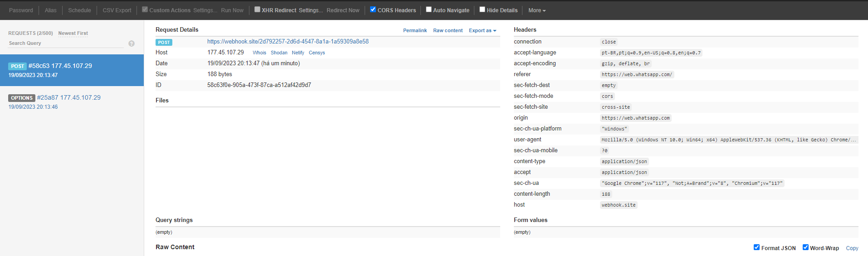Select the OPTIONS #25a87 request entry

pyautogui.click(x=72, y=102)
